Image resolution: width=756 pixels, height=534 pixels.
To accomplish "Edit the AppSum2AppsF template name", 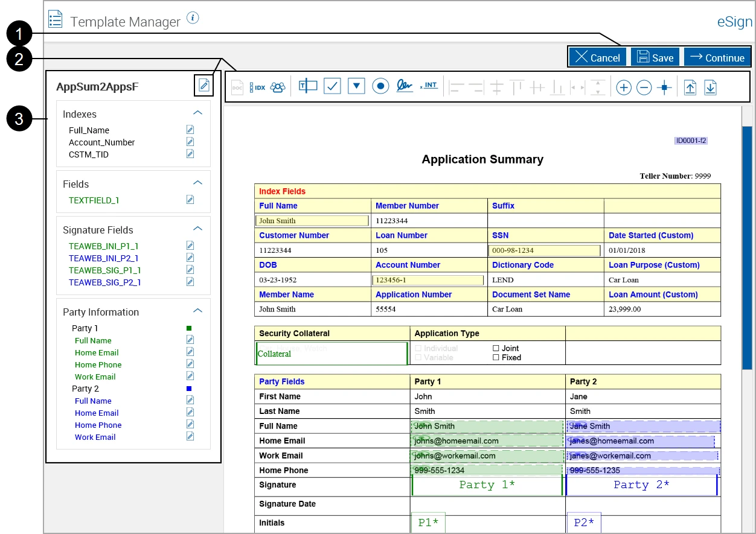I will click(x=204, y=86).
